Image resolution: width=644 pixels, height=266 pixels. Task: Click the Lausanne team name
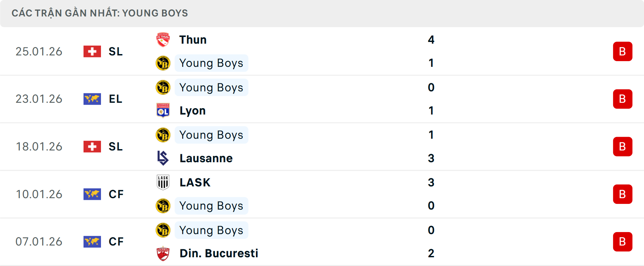coord(206,158)
